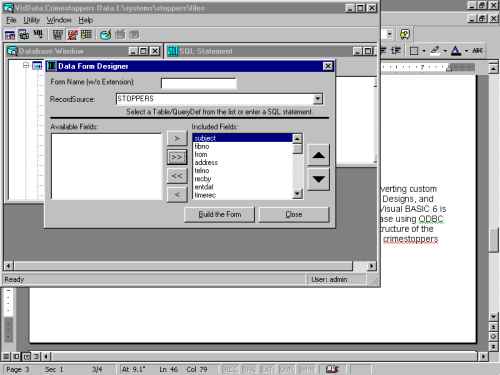Click the red fifth VisData toolbar icon
The image size is (500, 375).
point(72,34)
